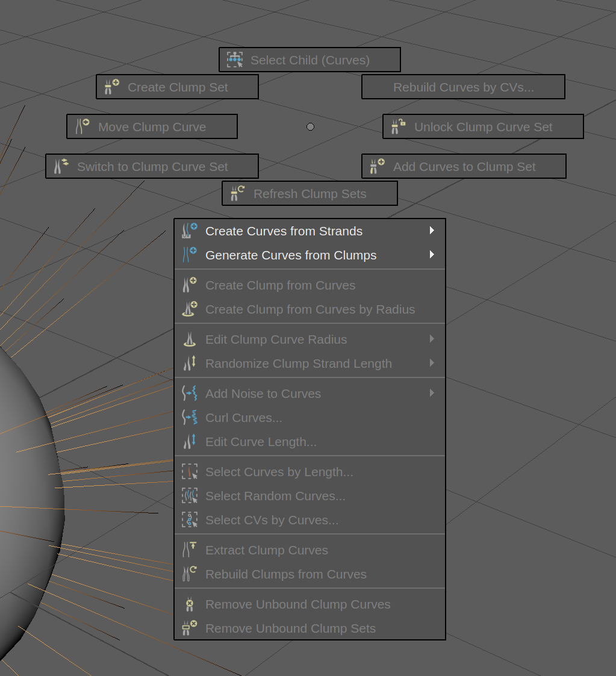Click the Create Clump Set icon
The image size is (616, 676).
111,87
